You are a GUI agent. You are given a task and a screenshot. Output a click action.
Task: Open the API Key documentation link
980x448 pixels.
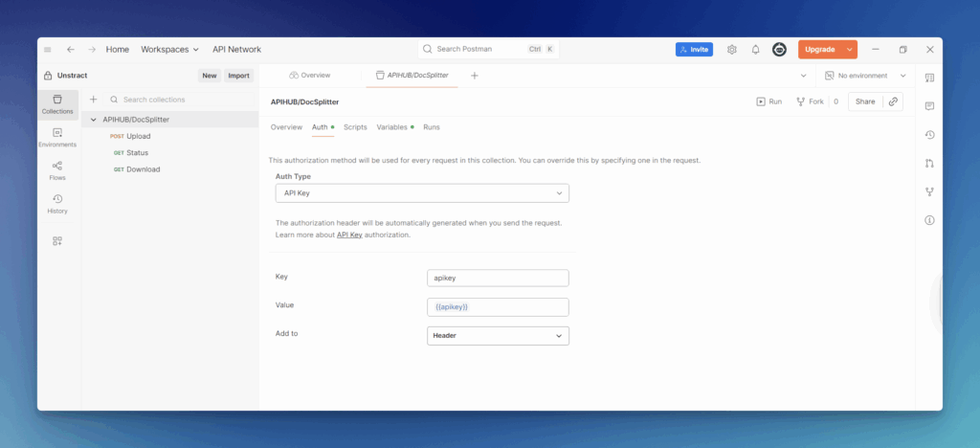(x=349, y=235)
